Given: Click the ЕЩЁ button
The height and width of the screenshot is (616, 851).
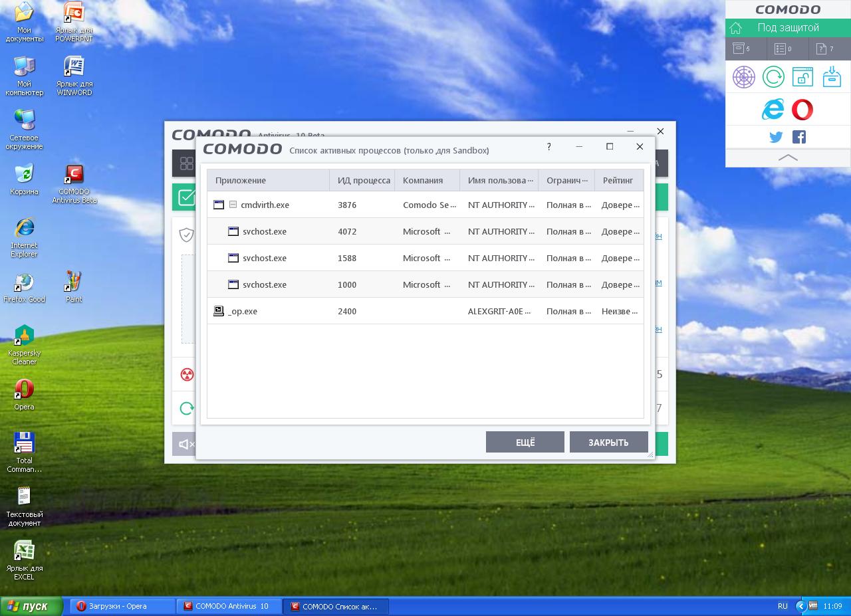Looking at the screenshot, I should point(525,442).
